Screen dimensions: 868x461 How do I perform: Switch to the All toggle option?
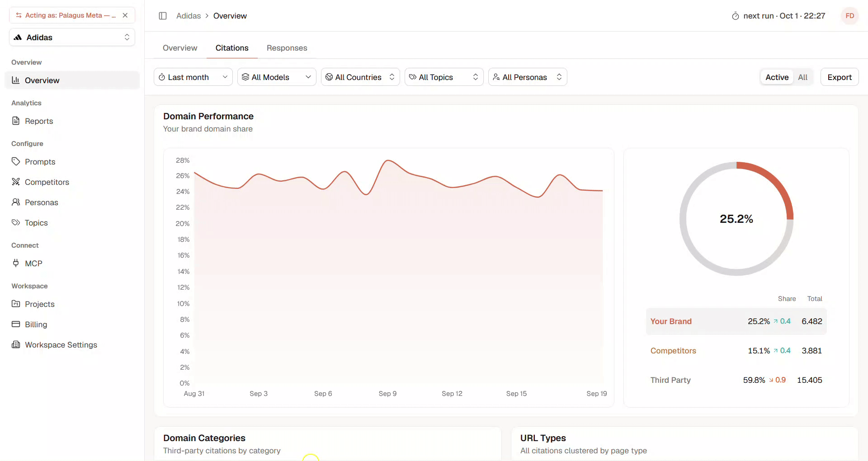click(x=802, y=77)
